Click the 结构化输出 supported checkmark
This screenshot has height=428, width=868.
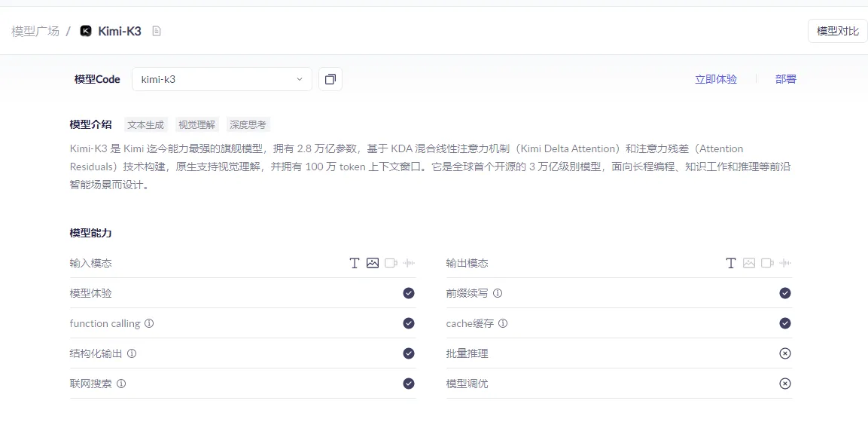tap(409, 353)
